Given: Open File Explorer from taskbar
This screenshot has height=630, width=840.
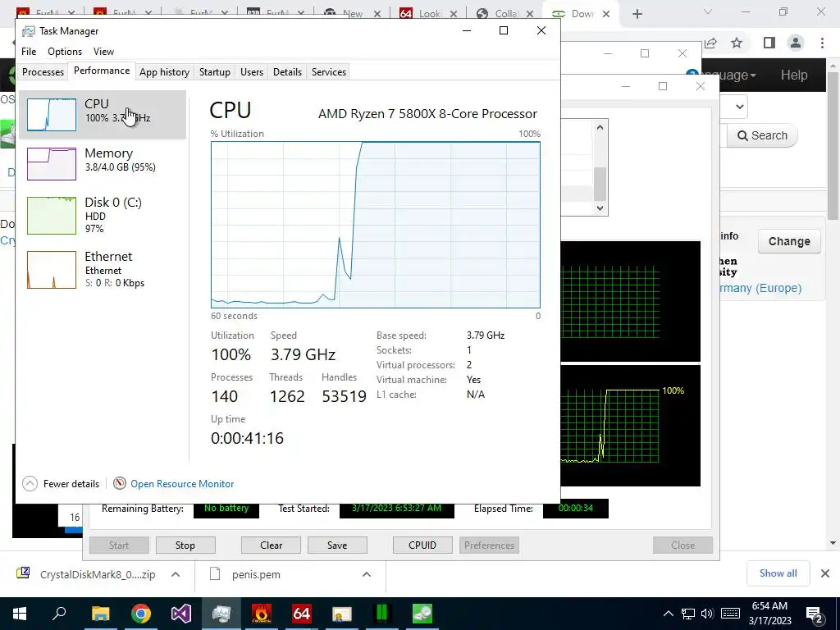Looking at the screenshot, I should (100, 614).
